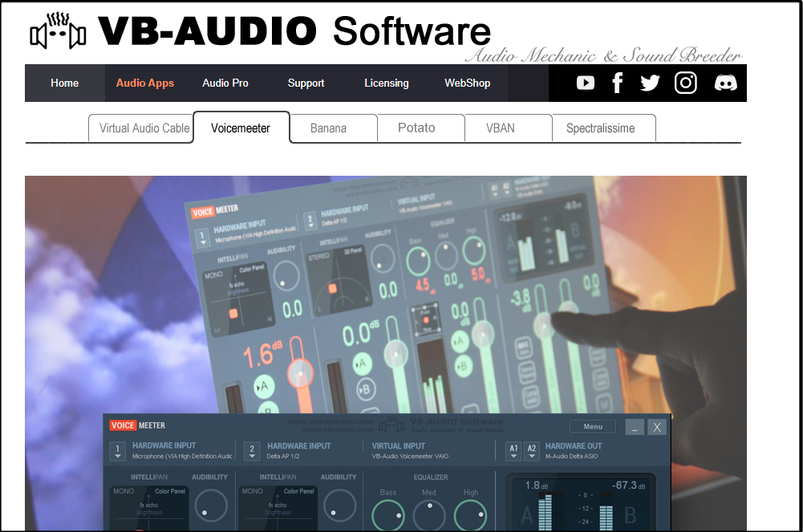Open the WebShop menu item
Viewport: 803px width, 532px height.
pyautogui.click(x=468, y=83)
